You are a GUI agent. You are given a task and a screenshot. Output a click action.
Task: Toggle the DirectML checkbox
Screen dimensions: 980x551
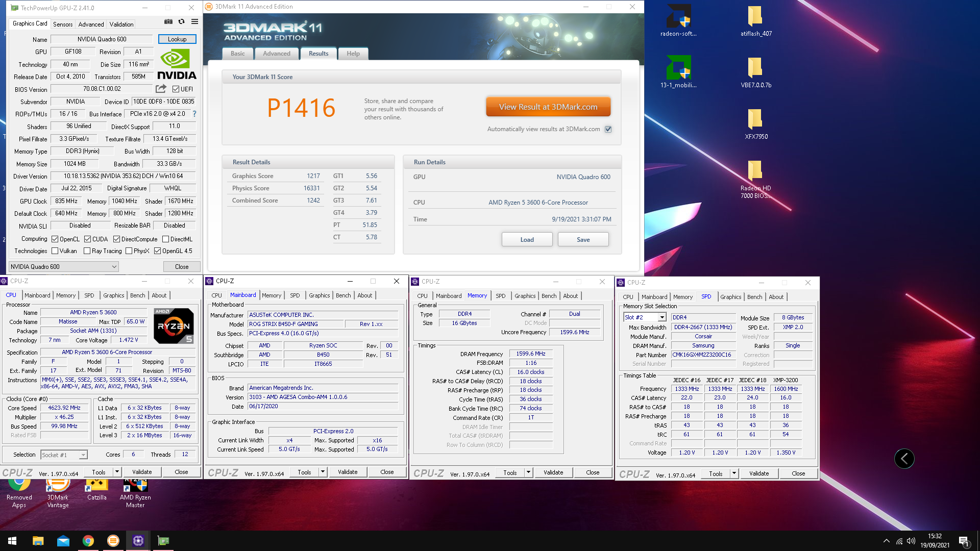click(x=165, y=239)
